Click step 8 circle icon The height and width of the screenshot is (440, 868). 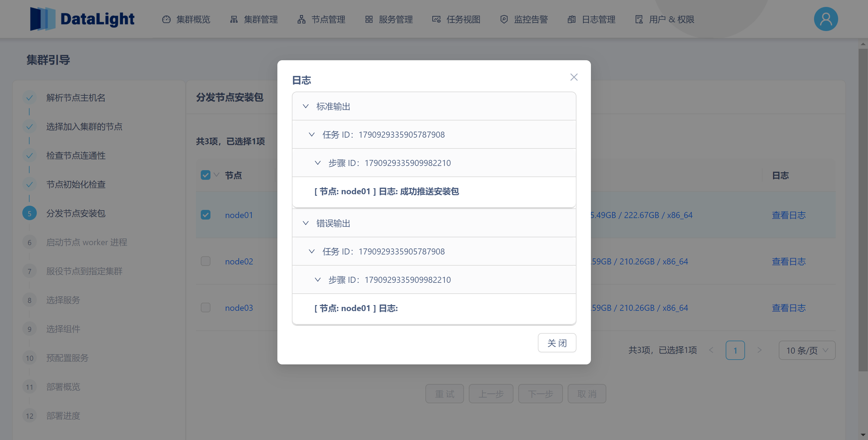pos(29,300)
